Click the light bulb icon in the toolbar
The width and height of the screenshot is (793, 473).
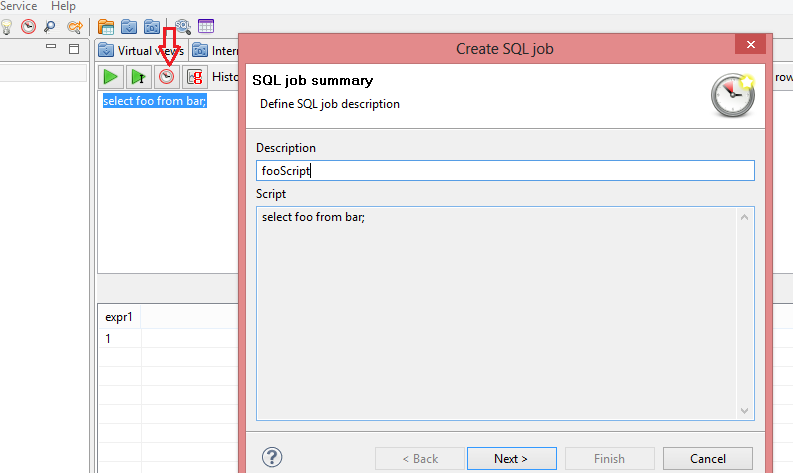click(5, 27)
